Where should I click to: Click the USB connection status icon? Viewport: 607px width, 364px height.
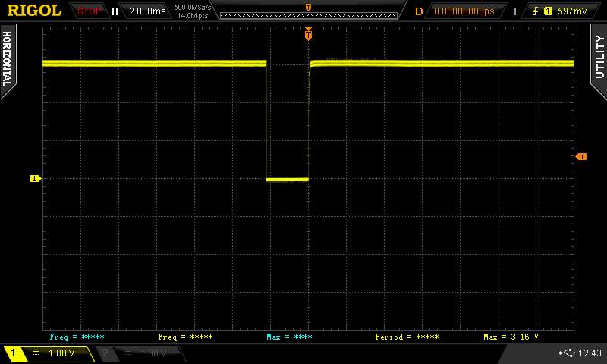pos(566,353)
